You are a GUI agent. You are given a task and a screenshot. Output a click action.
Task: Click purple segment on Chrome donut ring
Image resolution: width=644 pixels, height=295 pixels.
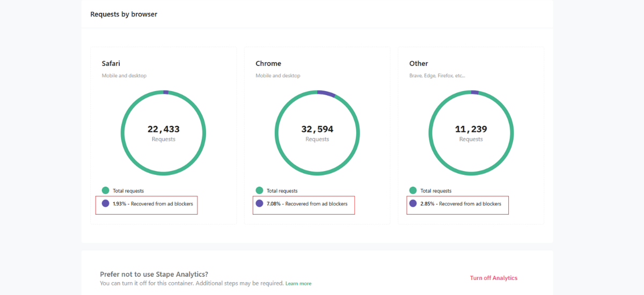click(326, 93)
